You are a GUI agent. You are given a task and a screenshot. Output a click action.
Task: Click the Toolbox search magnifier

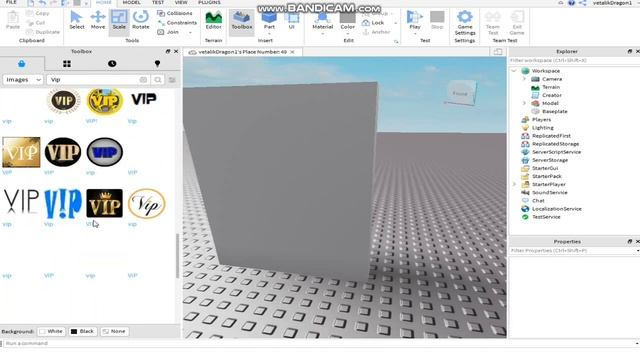[x=158, y=80]
